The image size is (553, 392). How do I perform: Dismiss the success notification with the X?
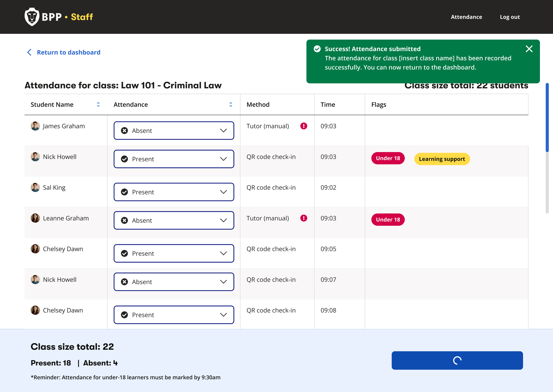529,49
